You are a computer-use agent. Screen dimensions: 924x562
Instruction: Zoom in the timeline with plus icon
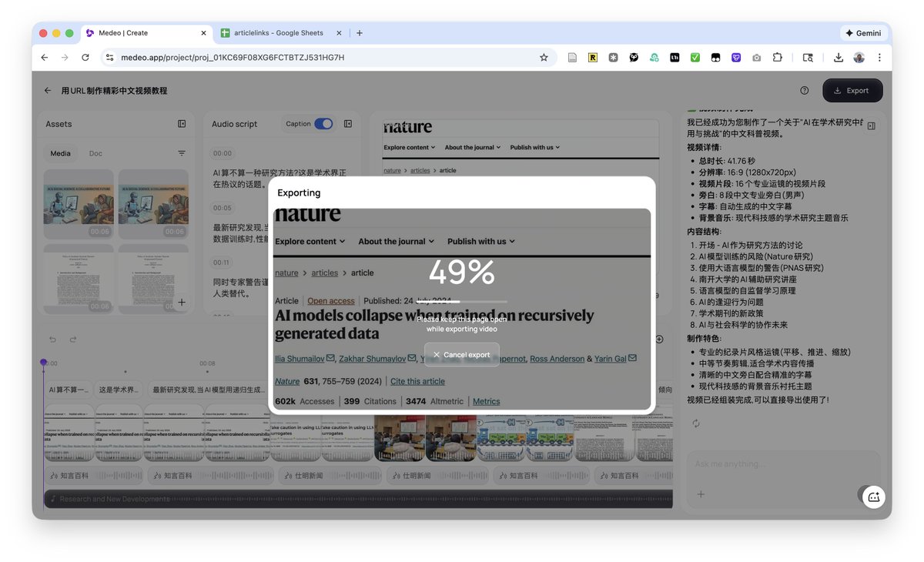[x=660, y=340]
